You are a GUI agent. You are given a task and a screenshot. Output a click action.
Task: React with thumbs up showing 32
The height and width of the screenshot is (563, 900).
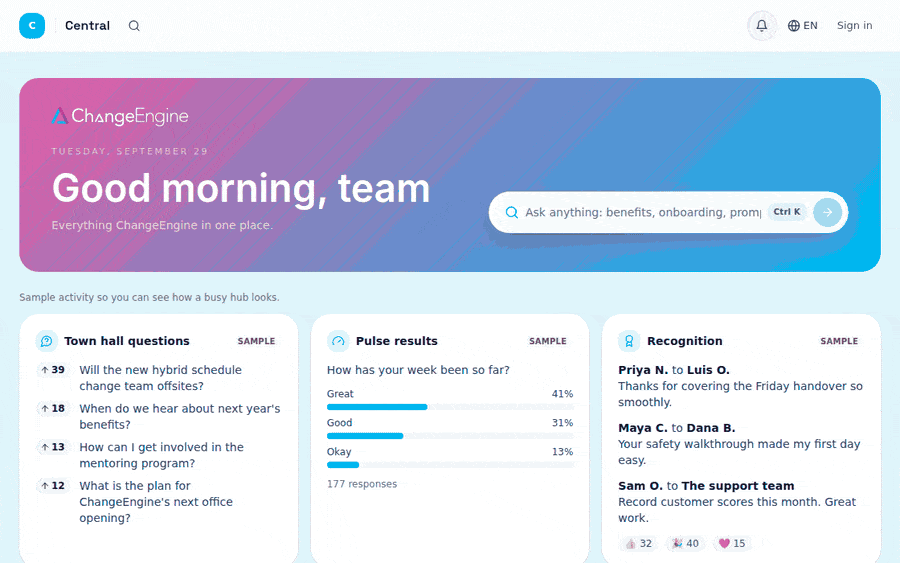tap(638, 543)
